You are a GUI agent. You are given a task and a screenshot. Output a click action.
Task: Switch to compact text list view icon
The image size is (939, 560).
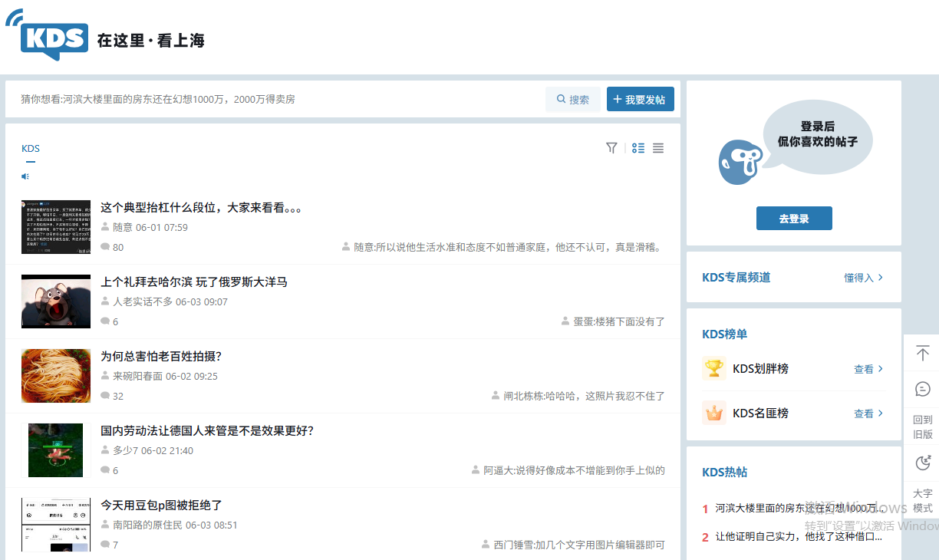coord(658,148)
